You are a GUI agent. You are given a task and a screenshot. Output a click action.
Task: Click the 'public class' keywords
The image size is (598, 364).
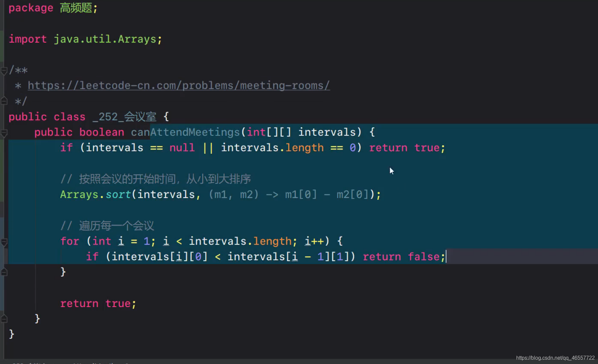[47, 117]
